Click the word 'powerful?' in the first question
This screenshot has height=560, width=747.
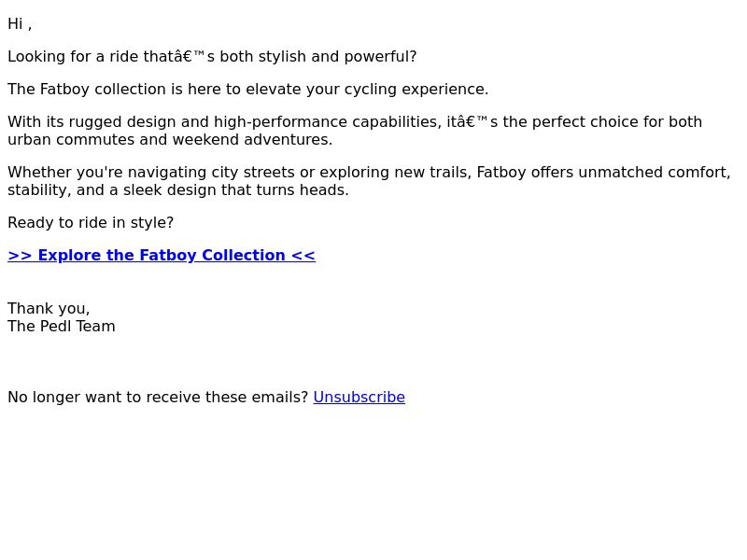point(381,57)
